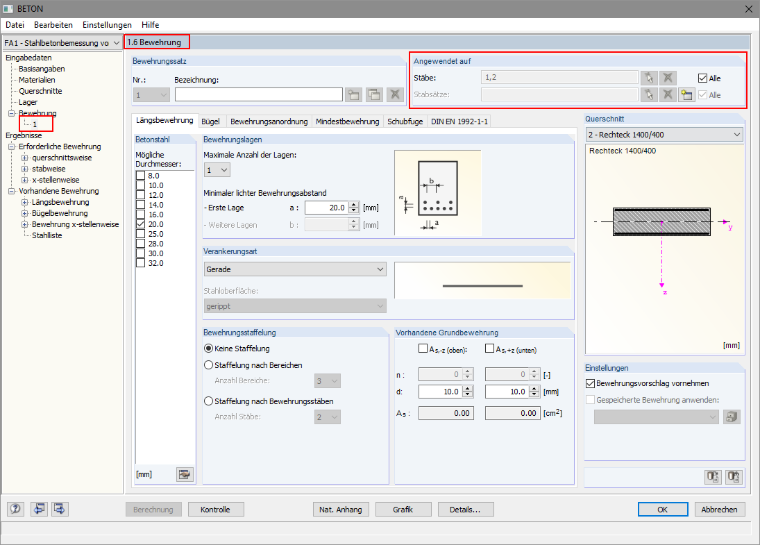Select Stahlliste in the navigator tree
Image resolution: width=760 pixels, height=545 pixels.
point(47,235)
